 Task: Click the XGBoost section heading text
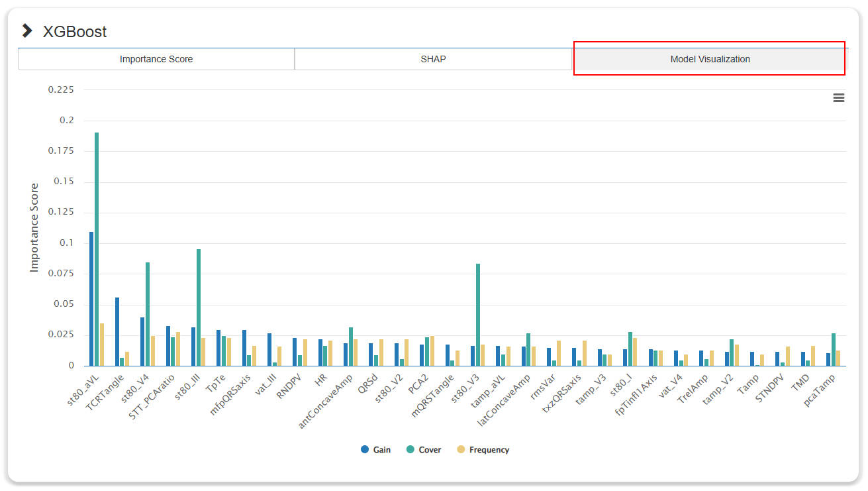pyautogui.click(x=75, y=31)
